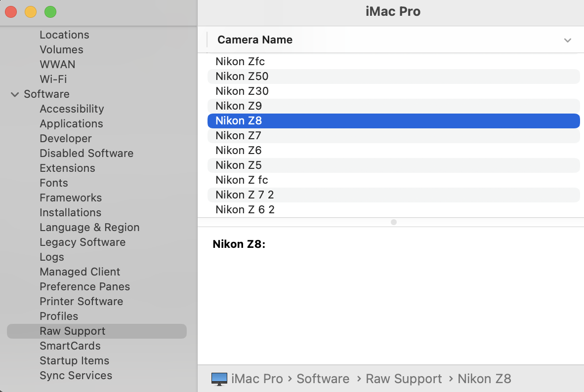This screenshot has width=584, height=392.
Task: Open Legacy Software in sidebar
Action: (x=83, y=242)
